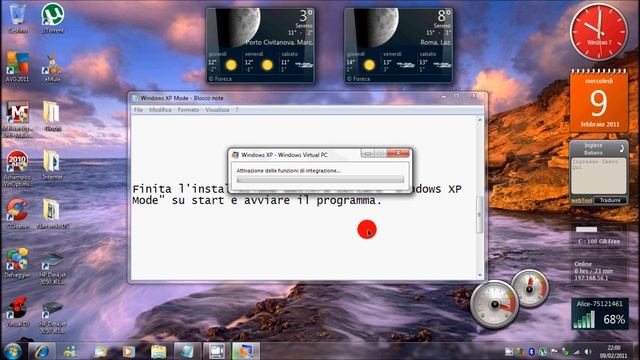Open the Internet folder on the desktop
This screenshot has width=640, height=360.
(52, 165)
